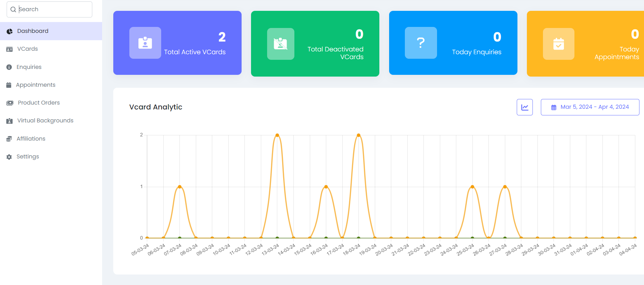Click the Today Appointments calendar check icon
The image size is (644, 285).
pos(558,44)
